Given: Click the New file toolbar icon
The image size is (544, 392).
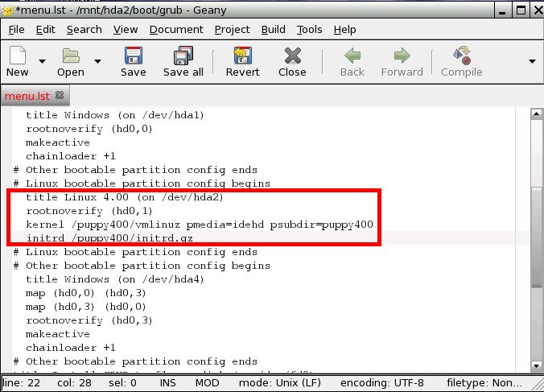Looking at the screenshot, I should (17, 60).
